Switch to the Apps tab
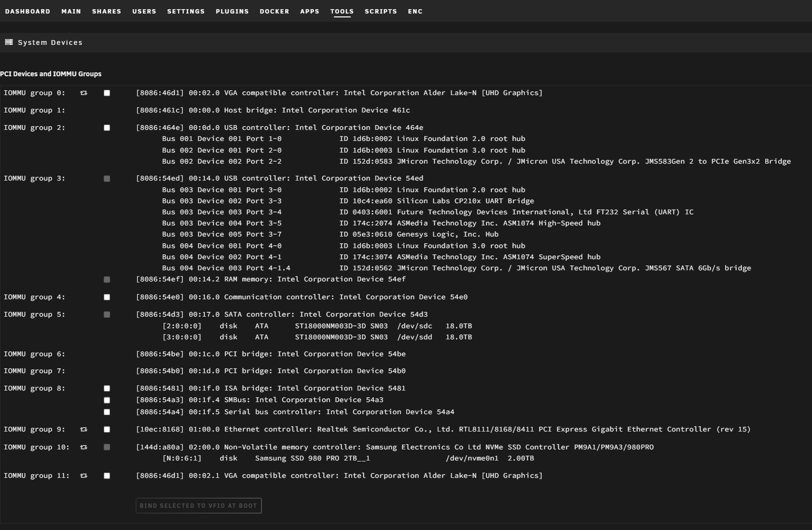This screenshot has height=530, width=812. pyautogui.click(x=310, y=11)
